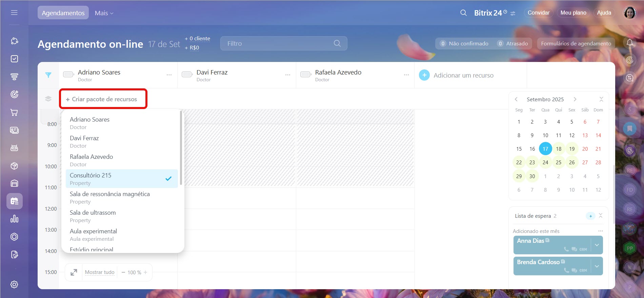The image size is (644, 298).
Task: Open the tasks checkmark icon in sidebar
Action: pos(14,59)
